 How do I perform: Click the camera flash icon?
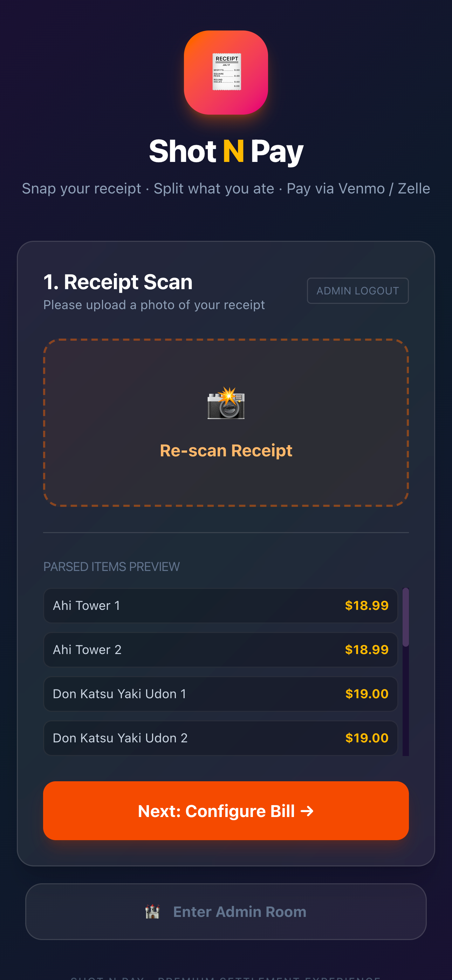pos(226,403)
